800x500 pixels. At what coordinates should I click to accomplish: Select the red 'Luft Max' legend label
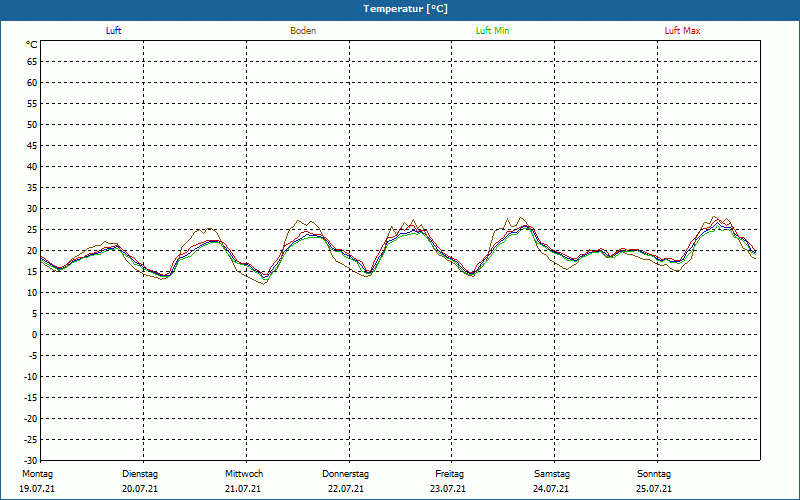682,31
